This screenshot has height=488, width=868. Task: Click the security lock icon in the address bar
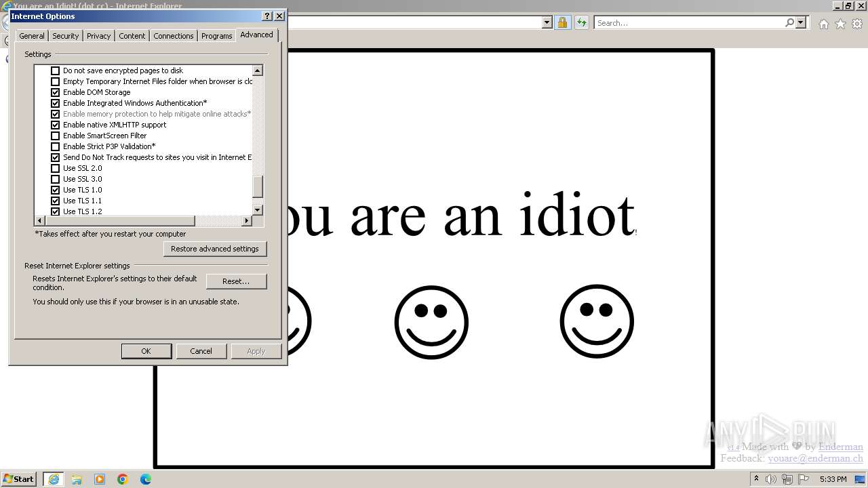click(x=562, y=22)
